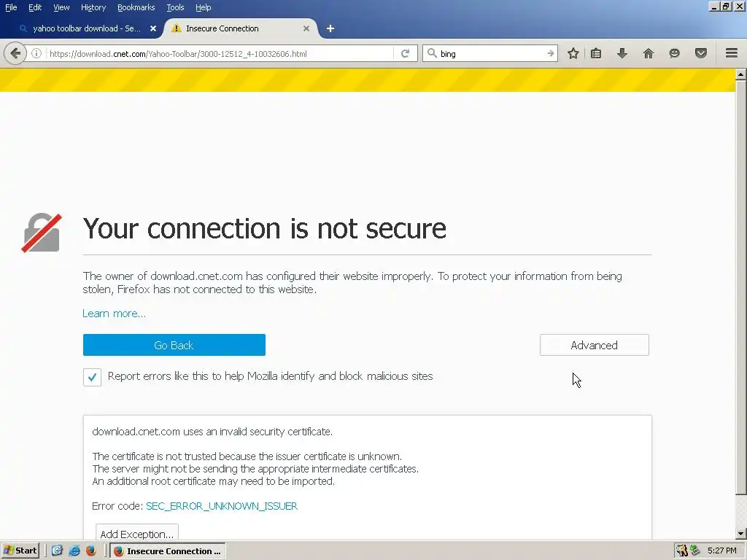Click the scrollbar down arrow

click(740, 534)
